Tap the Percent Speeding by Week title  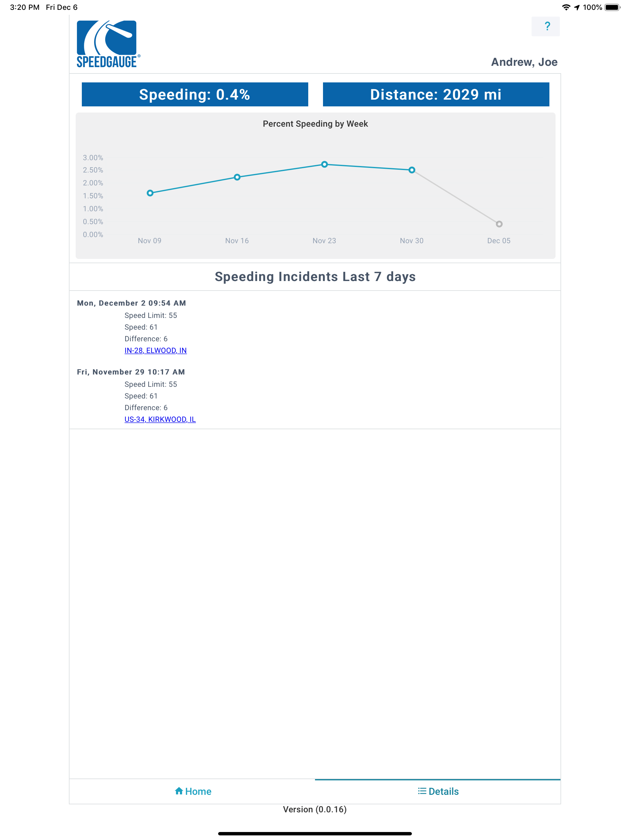(x=315, y=124)
